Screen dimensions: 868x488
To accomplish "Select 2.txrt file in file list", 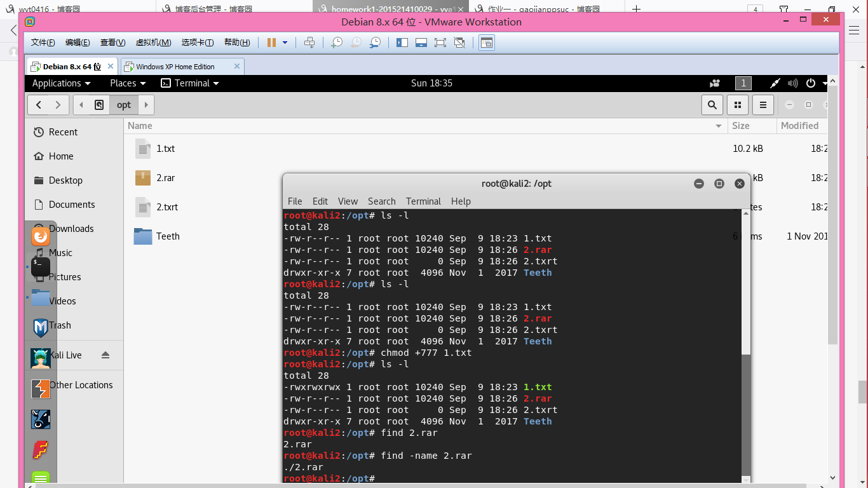I will [167, 207].
